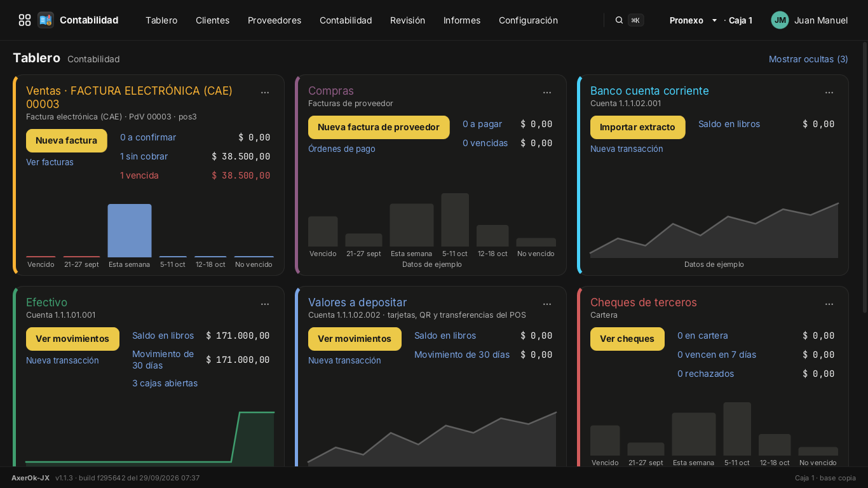Viewport: 868px width, 488px height.
Task: Open Banco cuenta corriente card options
Action: click(x=829, y=92)
